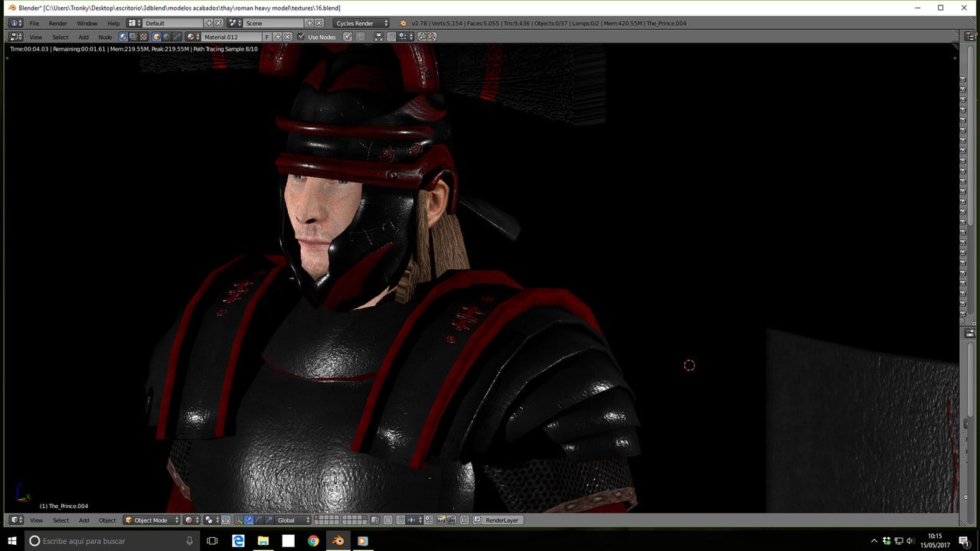Open the Cycles Render engine dropdown
980x551 pixels.
tap(361, 23)
